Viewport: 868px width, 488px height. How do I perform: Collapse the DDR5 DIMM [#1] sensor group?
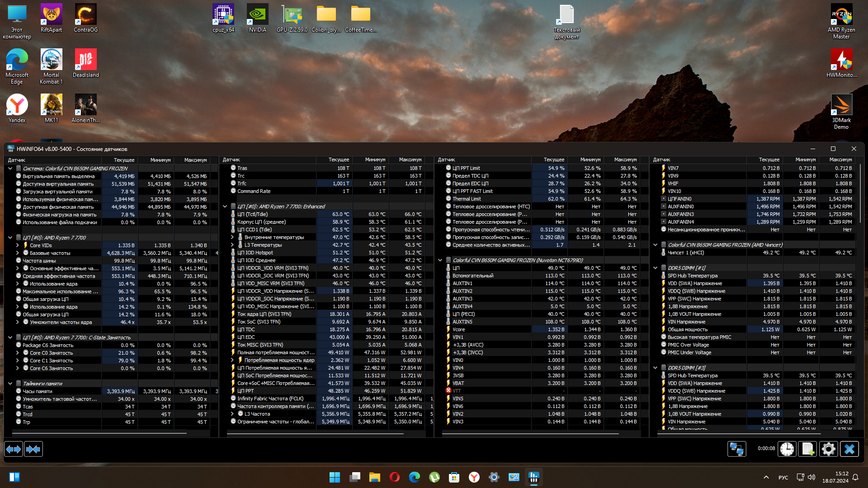coord(655,268)
